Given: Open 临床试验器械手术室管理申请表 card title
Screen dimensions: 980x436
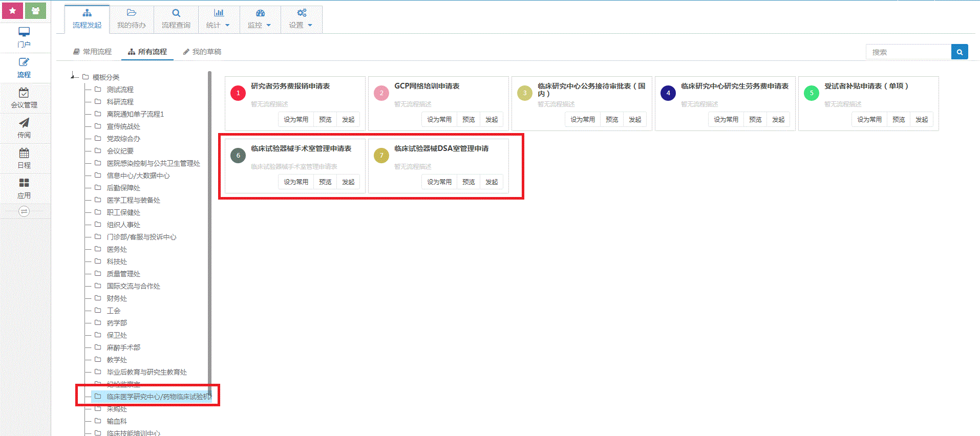Looking at the screenshot, I should [301, 148].
